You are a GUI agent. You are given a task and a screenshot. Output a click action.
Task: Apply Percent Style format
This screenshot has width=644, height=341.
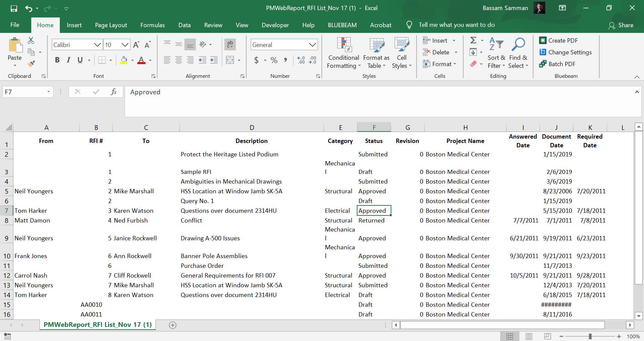tap(274, 60)
